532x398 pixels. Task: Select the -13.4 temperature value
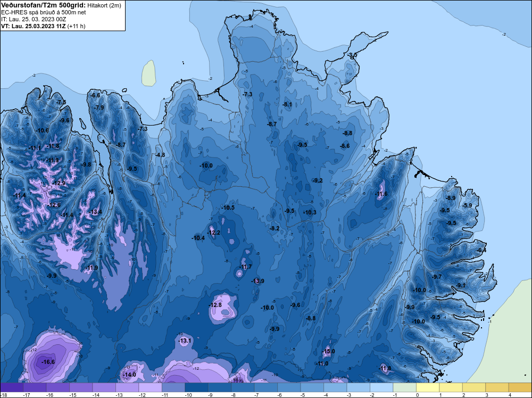95,212
